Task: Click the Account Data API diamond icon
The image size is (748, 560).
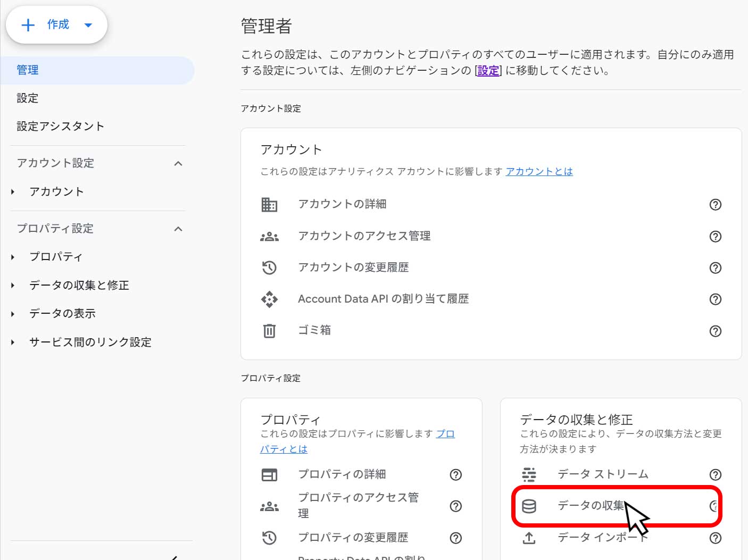Action: [269, 299]
